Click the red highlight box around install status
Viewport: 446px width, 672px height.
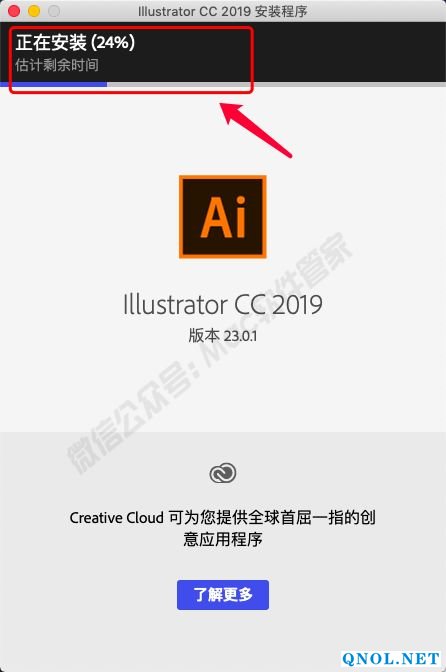click(x=131, y=60)
